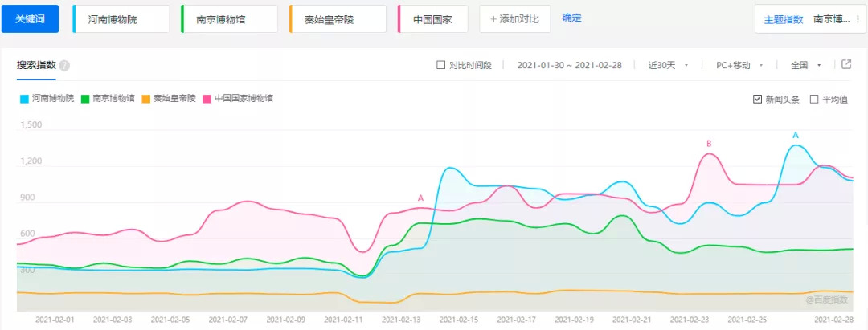
Task: Click the 添加对比 button
Action: coord(514,18)
